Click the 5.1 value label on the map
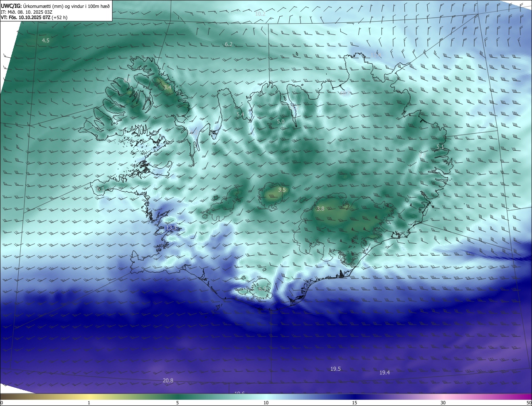Image resolution: width=532 pixels, height=406 pixels. (x=440, y=147)
